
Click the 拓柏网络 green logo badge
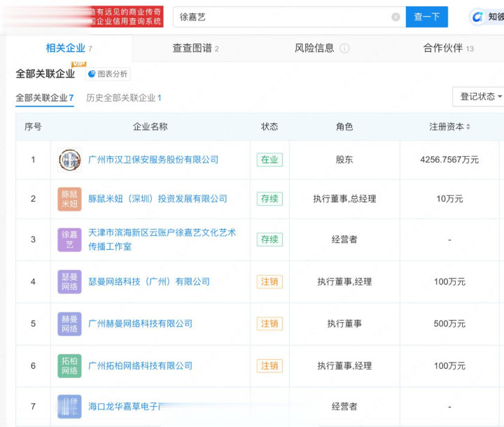tap(69, 365)
